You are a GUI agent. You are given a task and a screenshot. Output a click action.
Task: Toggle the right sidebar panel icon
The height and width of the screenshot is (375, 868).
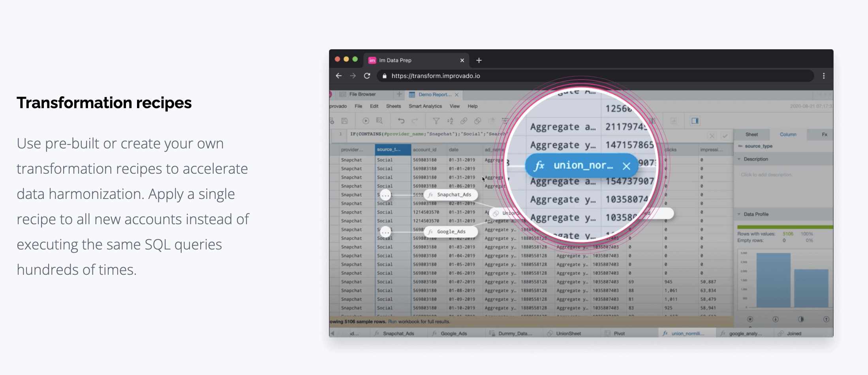tap(695, 121)
